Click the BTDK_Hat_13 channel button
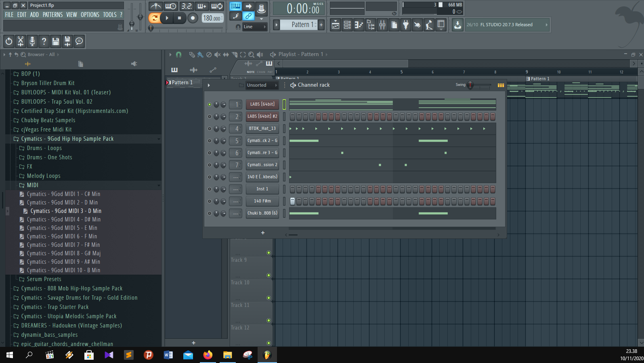The image size is (644, 363). (262, 129)
